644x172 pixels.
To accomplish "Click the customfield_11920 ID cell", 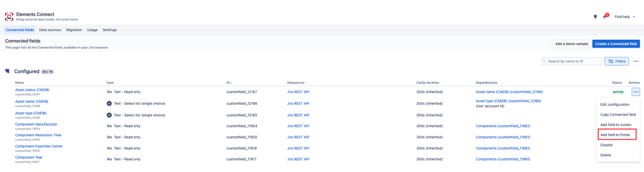I will (x=242, y=137).
